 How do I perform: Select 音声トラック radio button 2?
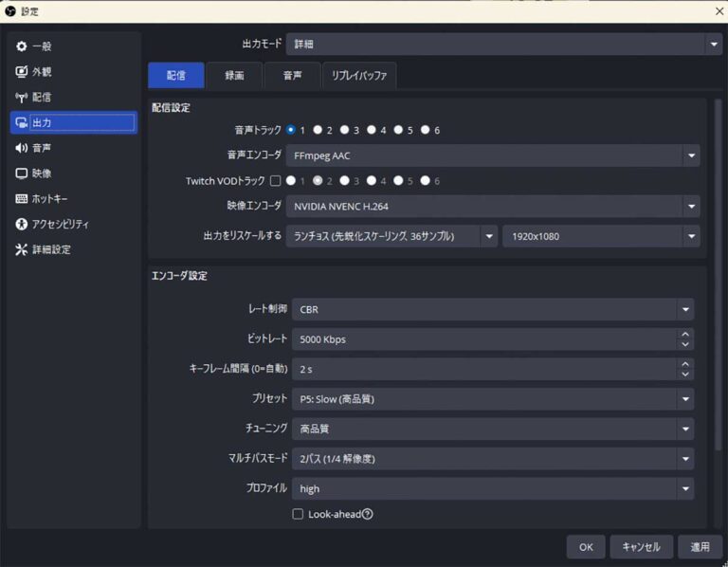point(318,130)
